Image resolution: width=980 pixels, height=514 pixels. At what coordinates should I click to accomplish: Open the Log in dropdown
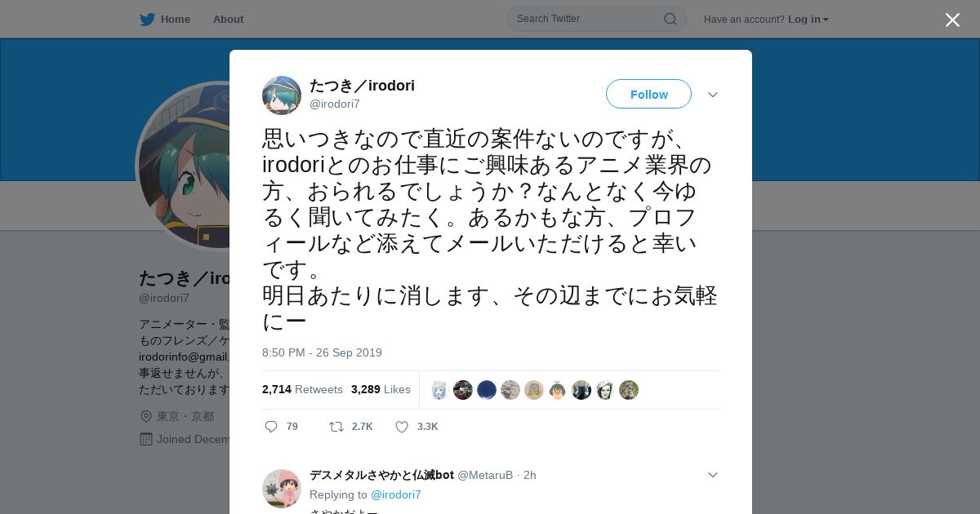[808, 19]
